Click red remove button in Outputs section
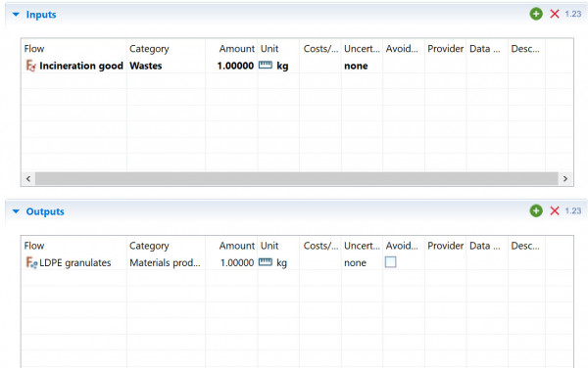This screenshot has width=588, height=368. (555, 210)
